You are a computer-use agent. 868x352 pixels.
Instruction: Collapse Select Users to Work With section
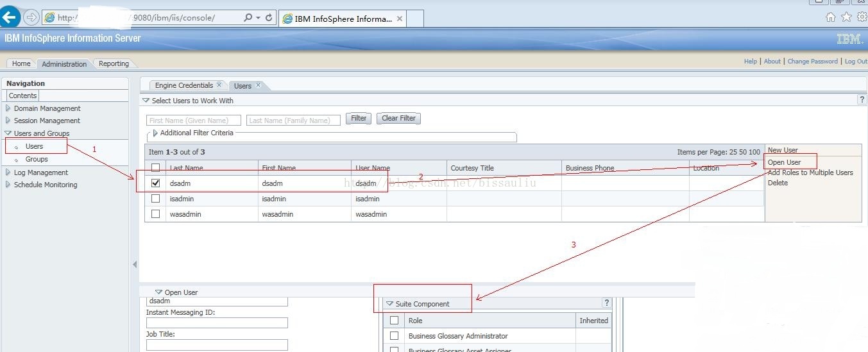click(x=146, y=101)
